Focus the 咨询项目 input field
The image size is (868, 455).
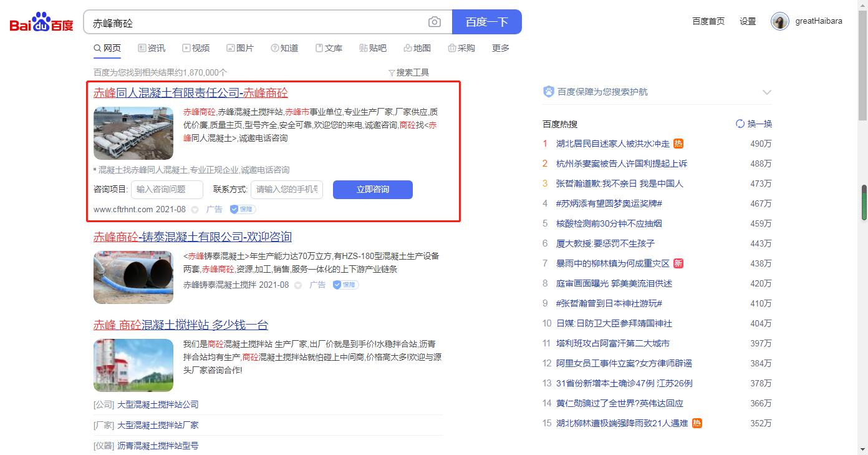167,190
